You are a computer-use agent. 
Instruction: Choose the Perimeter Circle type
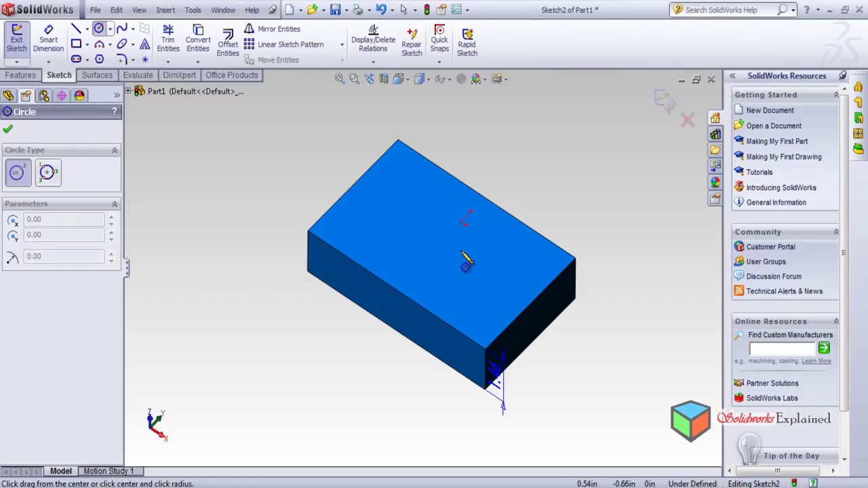(x=47, y=173)
